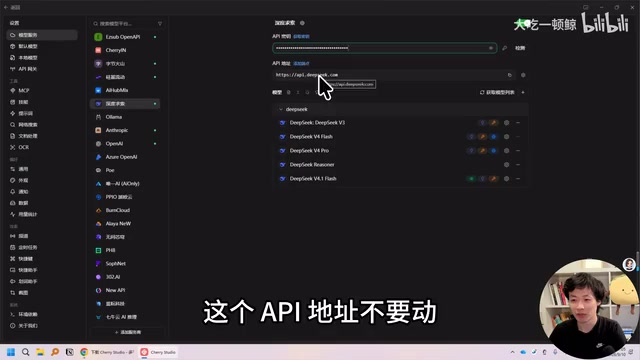Click the back arrow at top left

pos(6,7)
